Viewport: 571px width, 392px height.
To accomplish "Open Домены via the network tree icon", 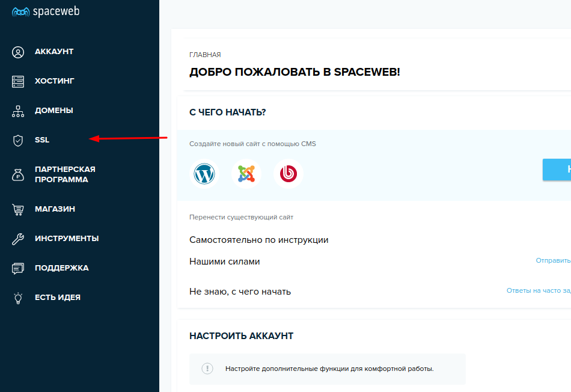I will 17,110.
